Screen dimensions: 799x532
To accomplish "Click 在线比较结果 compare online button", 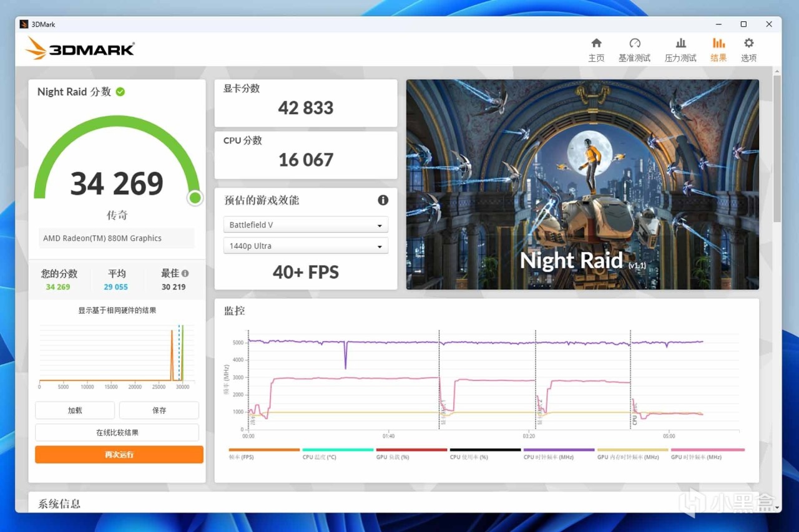I will pyautogui.click(x=117, y=432).
